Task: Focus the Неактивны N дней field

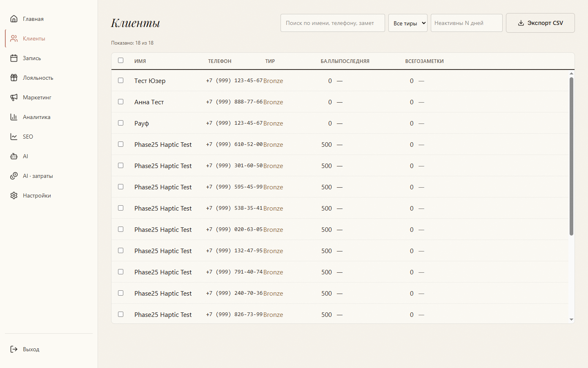Action: [x=466, y=23]
